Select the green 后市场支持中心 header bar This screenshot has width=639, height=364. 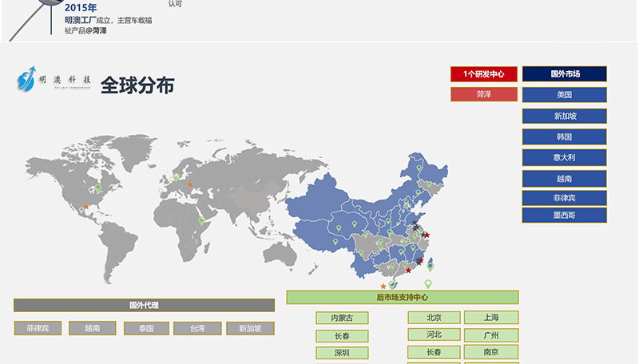403,297
